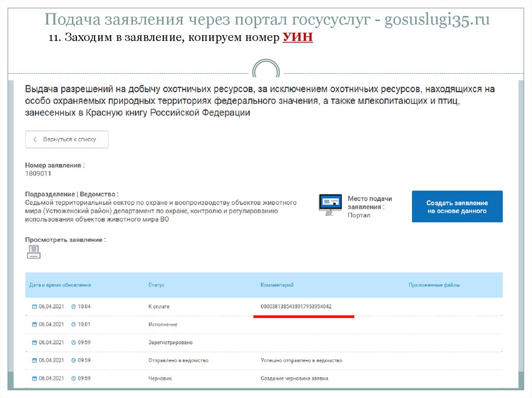Click the 'Исполнение' status cell
Screen dimensions: 532x398
(163, 324)
